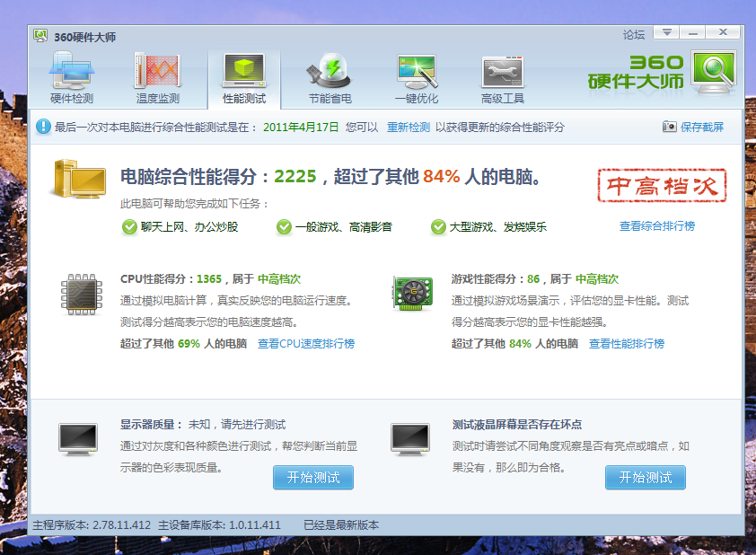Click the green check for 一般游戏、高清影音
The width and height of the screenshot is (756, 555).
[284, 227]
